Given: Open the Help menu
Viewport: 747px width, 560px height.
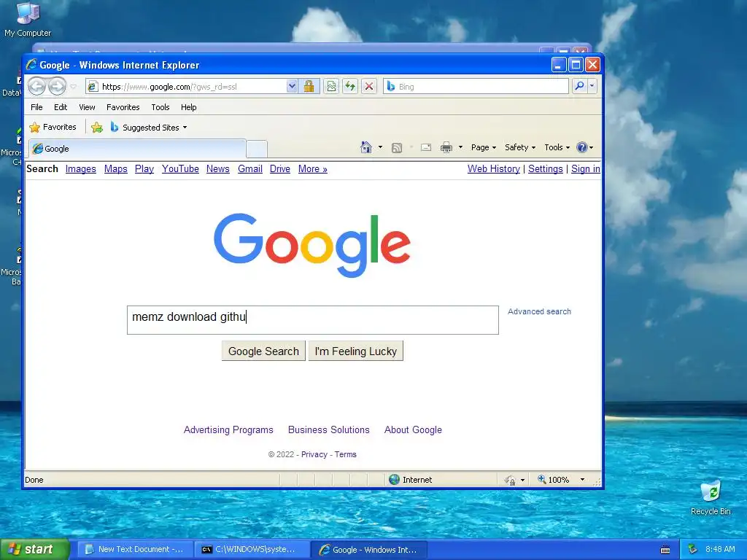Looking at the screenshot, I should pyautogui.click(x=189, y=107).
